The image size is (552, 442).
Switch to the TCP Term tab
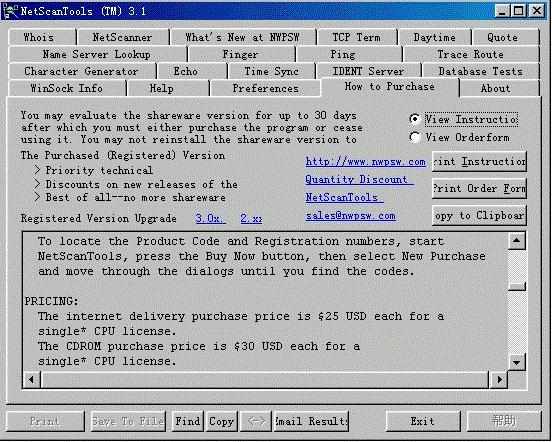coord(356,37)
